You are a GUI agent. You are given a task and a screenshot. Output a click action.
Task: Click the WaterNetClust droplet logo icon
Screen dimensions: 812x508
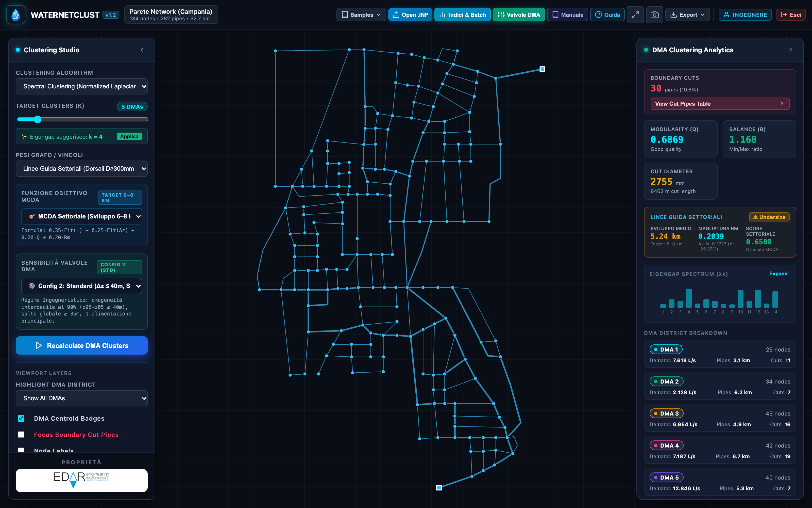(15, 15)
